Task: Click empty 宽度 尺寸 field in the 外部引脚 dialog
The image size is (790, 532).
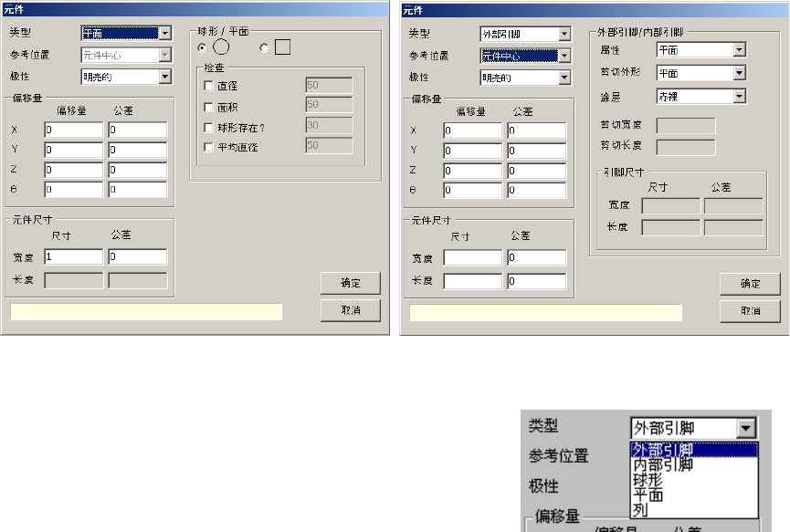Action: 472,257
